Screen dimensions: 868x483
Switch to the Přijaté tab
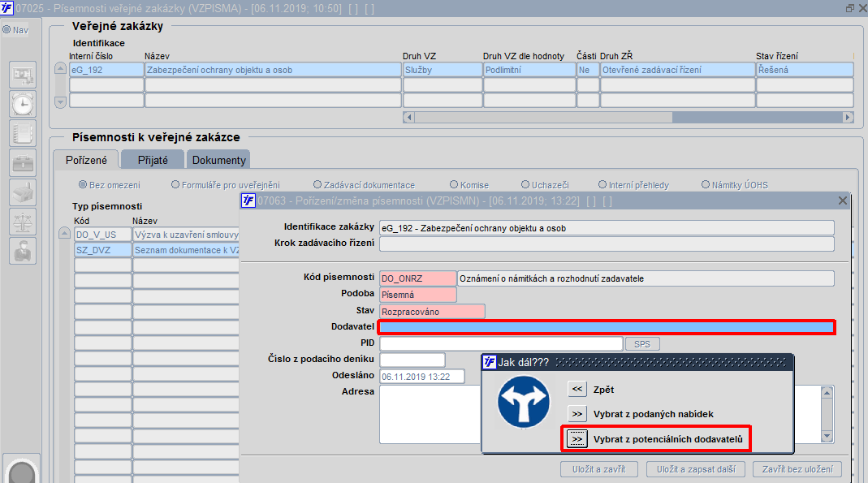(153, 160)
